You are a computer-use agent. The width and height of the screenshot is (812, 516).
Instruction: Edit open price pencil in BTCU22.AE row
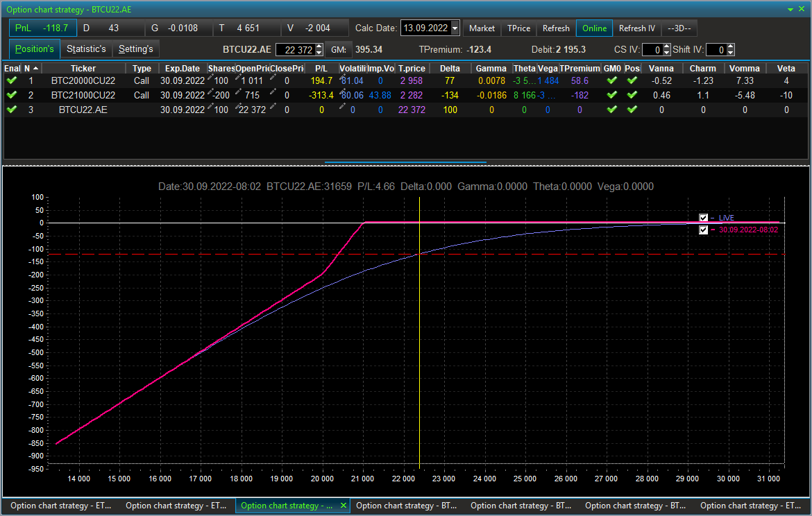pyautogui.click(x=238, y=107)
